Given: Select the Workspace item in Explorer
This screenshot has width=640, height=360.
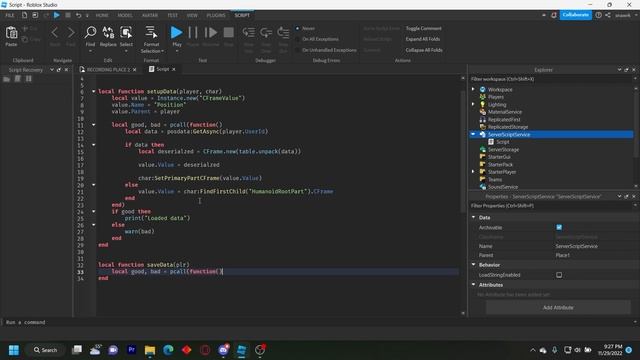Looking at the screenshot, I should coord(500,89).
